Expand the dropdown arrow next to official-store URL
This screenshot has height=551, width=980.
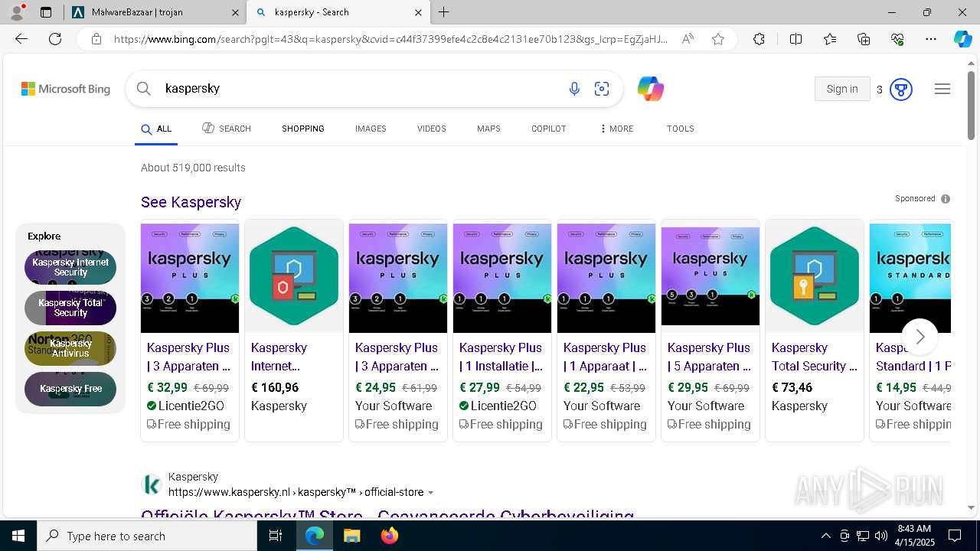click(430, 493)
